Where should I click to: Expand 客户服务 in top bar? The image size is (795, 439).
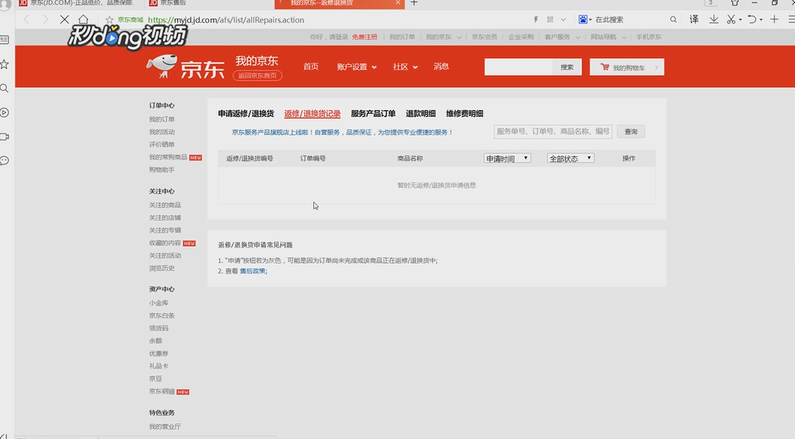click(x=562, y=37)
